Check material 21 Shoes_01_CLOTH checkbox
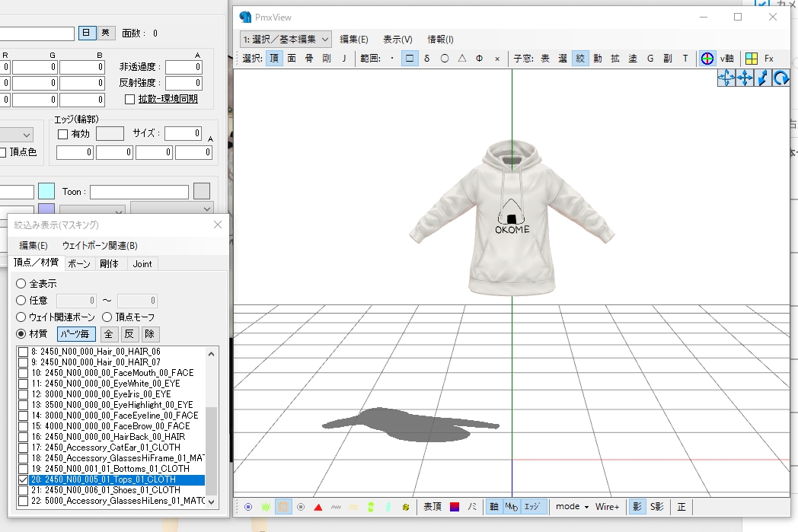 (23, 490)
